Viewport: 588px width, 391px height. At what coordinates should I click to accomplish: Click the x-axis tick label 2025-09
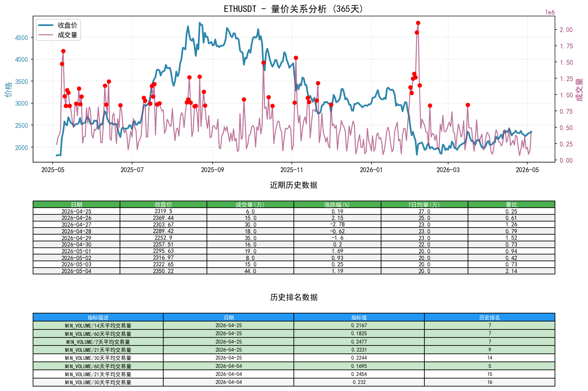click(x=212, y=170)
